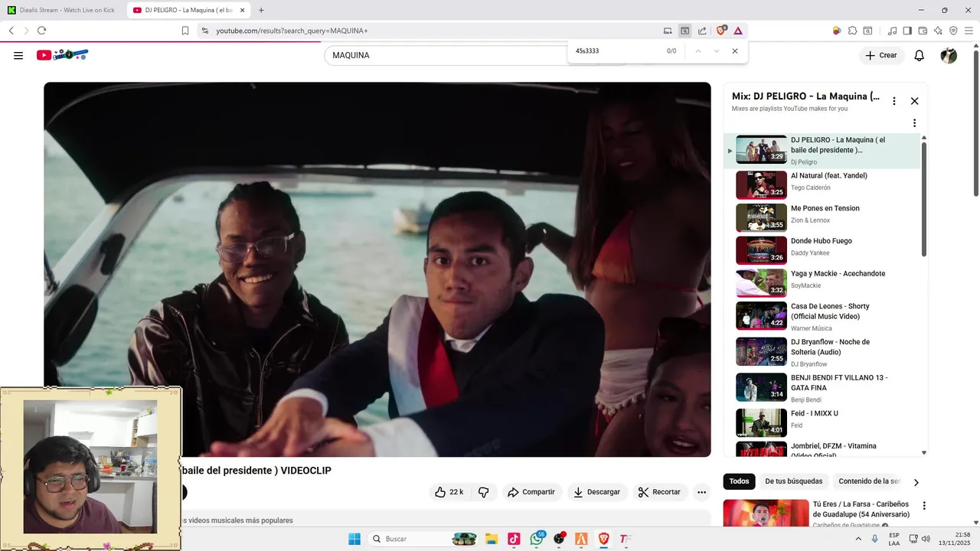This screenshot has width=980, height=551.
Task: Open the Windows Start menu
Action: pos(354,539)
